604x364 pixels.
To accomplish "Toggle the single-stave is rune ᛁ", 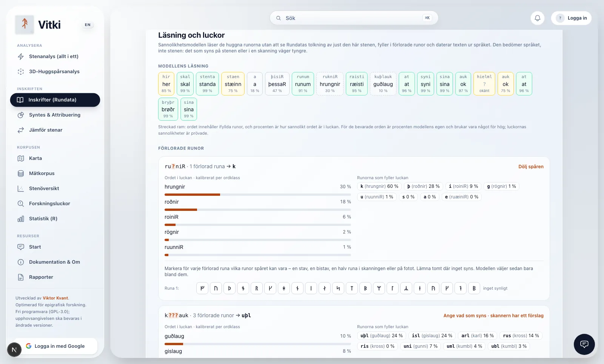I will (311, 288).
